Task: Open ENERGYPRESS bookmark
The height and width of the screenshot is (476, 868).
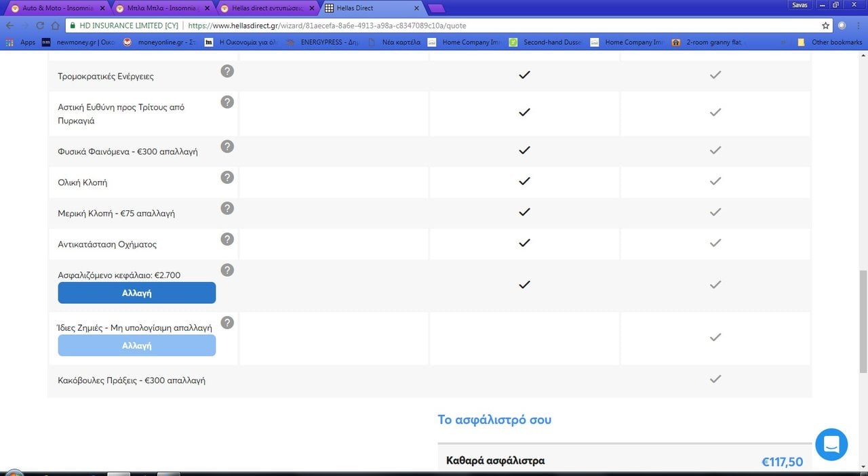Action: point(322,42)
